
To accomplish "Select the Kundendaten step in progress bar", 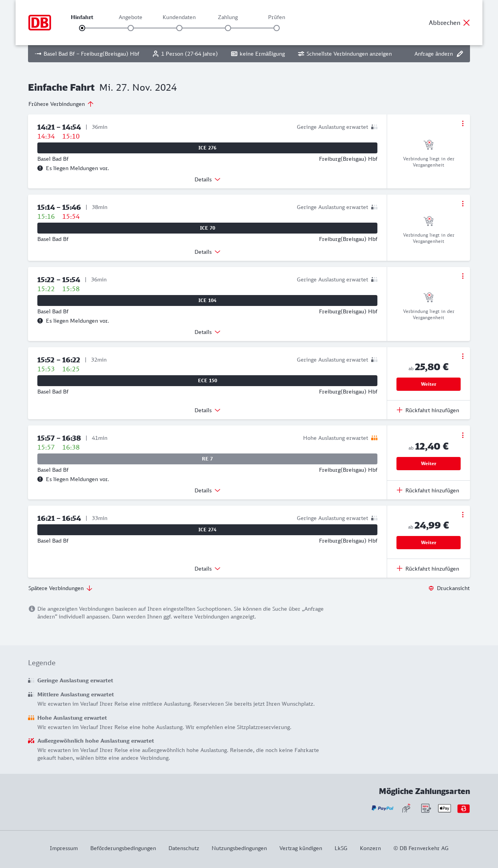I will coord(179,28).
